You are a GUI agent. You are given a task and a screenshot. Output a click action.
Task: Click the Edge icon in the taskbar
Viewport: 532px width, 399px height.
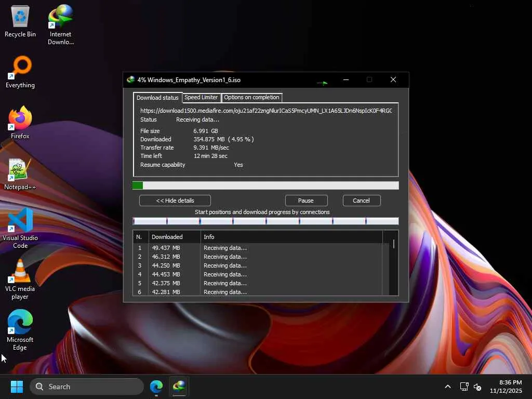coord(156,387)
